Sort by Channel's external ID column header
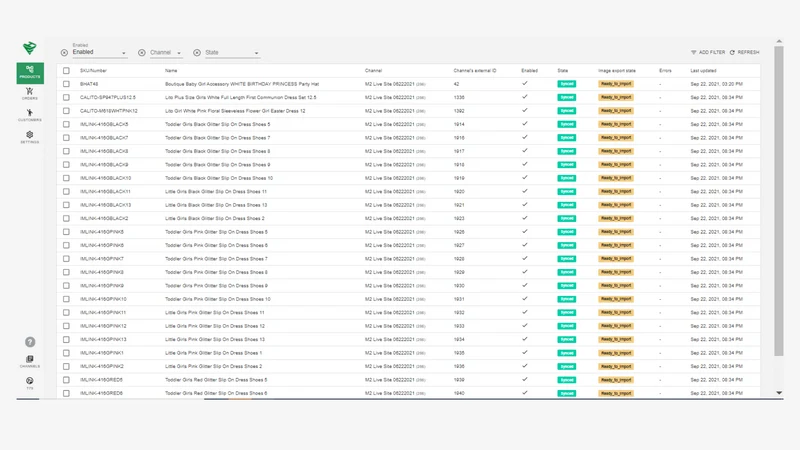The width and height of the screenshot is (800, 450). tap(475, 70)
